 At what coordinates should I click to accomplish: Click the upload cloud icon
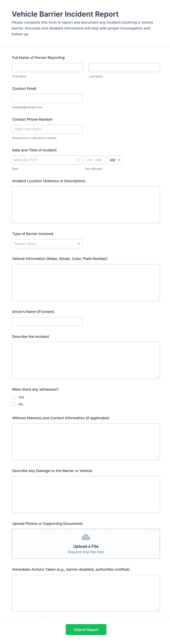pyautogui.click(x=86, y=537)
